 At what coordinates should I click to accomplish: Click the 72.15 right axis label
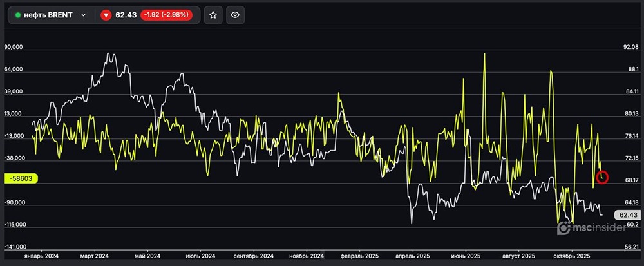631,158
